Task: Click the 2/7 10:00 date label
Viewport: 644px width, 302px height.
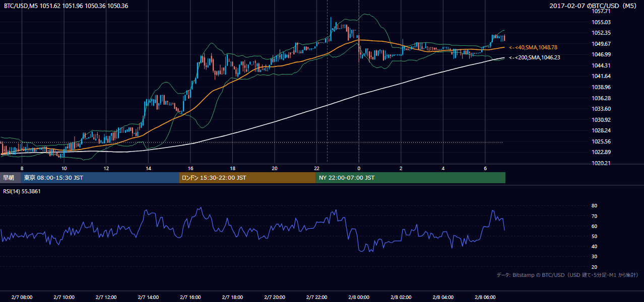Action: click(x=64, y=297)
